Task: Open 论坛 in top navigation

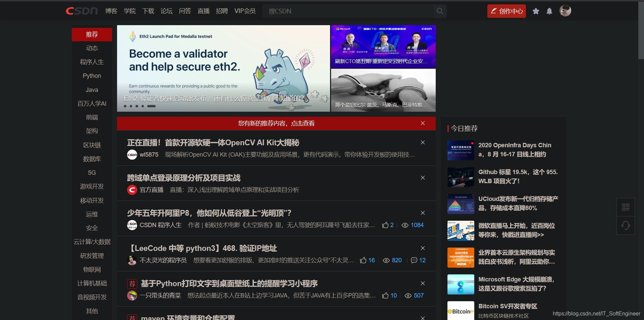Action: point(166,11)
